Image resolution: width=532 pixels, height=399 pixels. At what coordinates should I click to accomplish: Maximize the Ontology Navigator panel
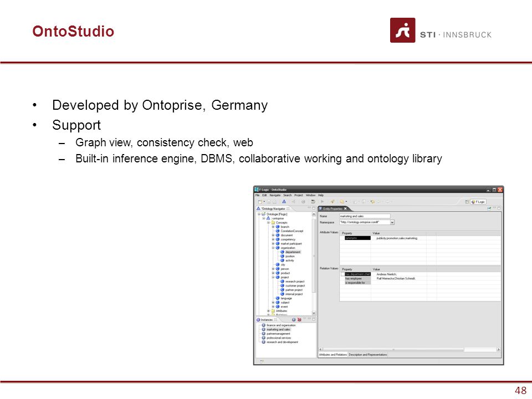314,208
